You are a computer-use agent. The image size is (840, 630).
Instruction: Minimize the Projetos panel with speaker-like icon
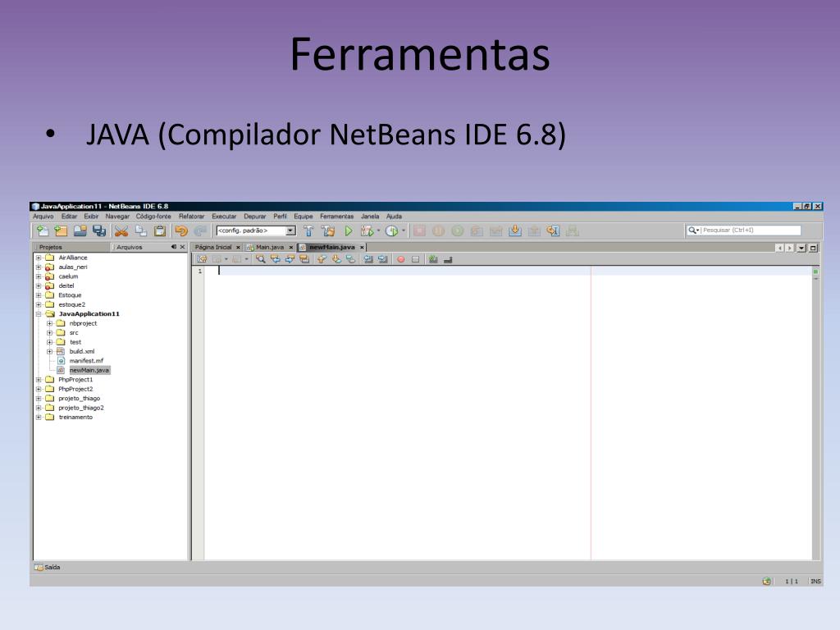174,247
